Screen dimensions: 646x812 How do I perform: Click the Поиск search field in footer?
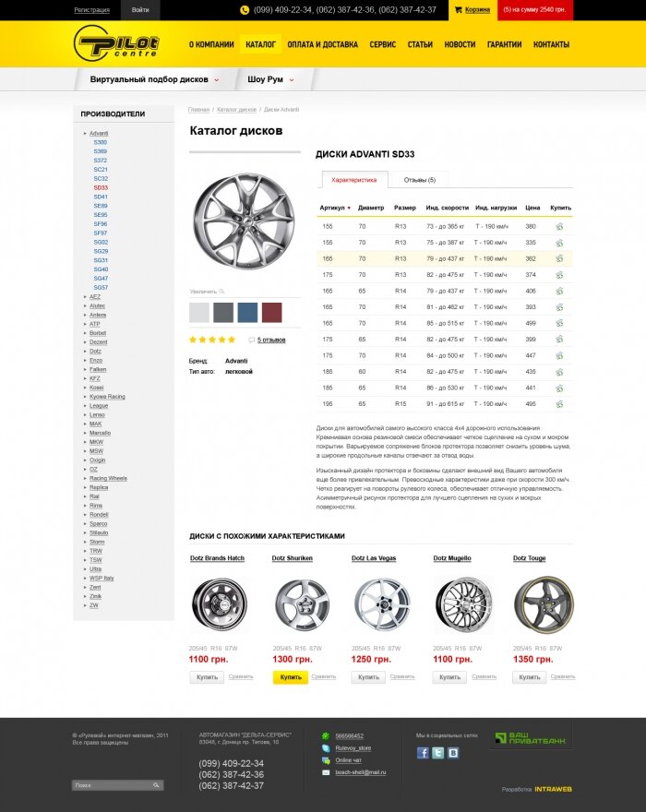click(117, 785)
